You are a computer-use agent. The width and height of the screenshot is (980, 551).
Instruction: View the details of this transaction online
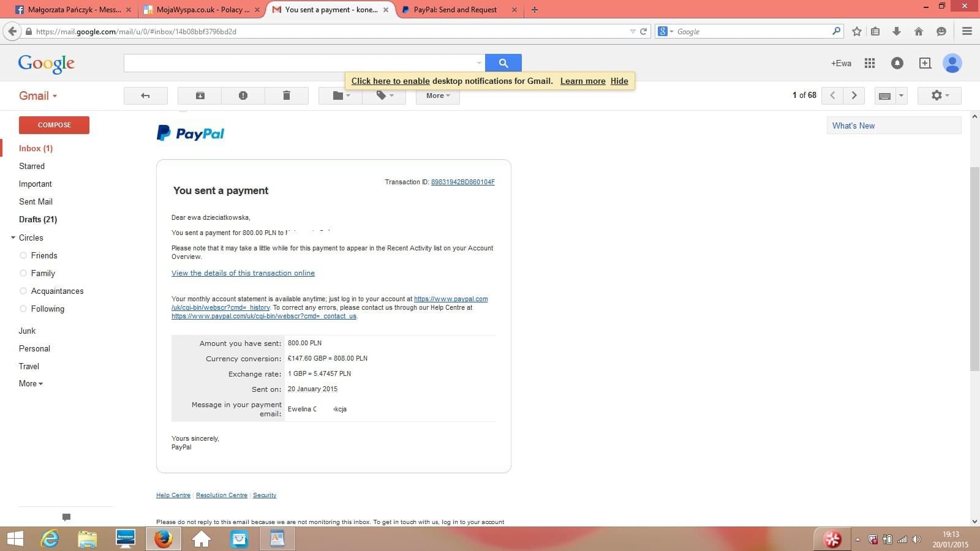[243, 273]
